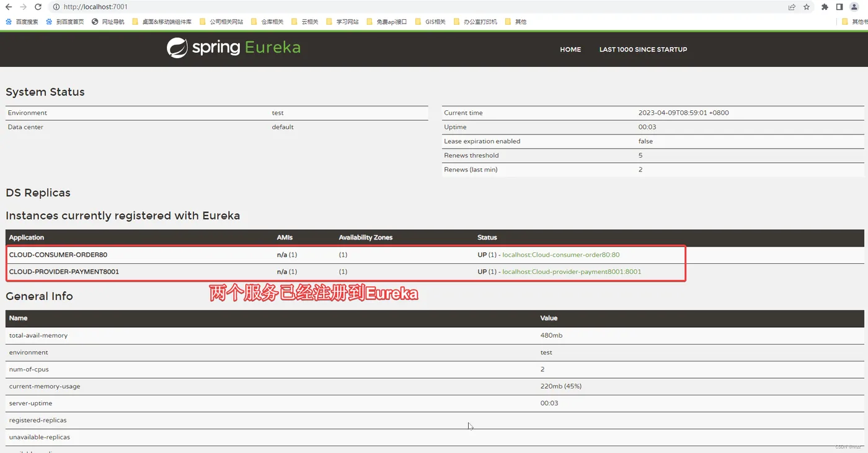Screen dimensions: 868x453
Task: Click the Availability Zones column header
Action: pos(366,237)
